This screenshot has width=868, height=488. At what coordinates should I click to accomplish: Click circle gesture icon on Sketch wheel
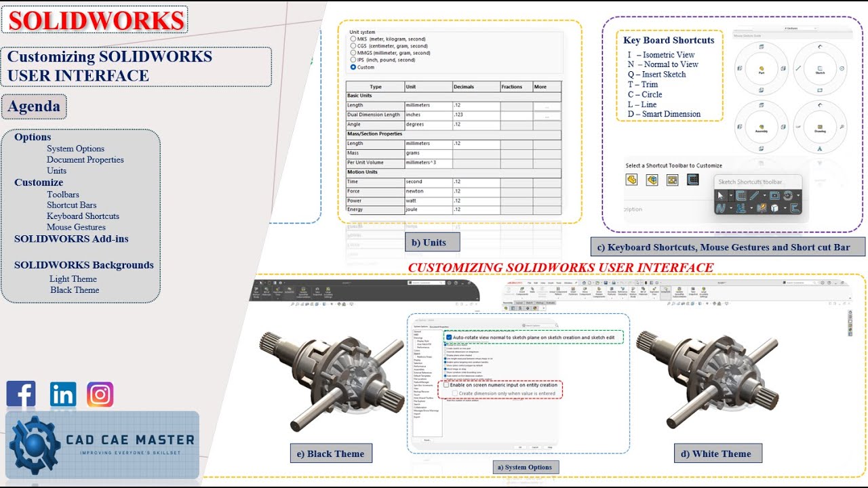tap(842, 68)
